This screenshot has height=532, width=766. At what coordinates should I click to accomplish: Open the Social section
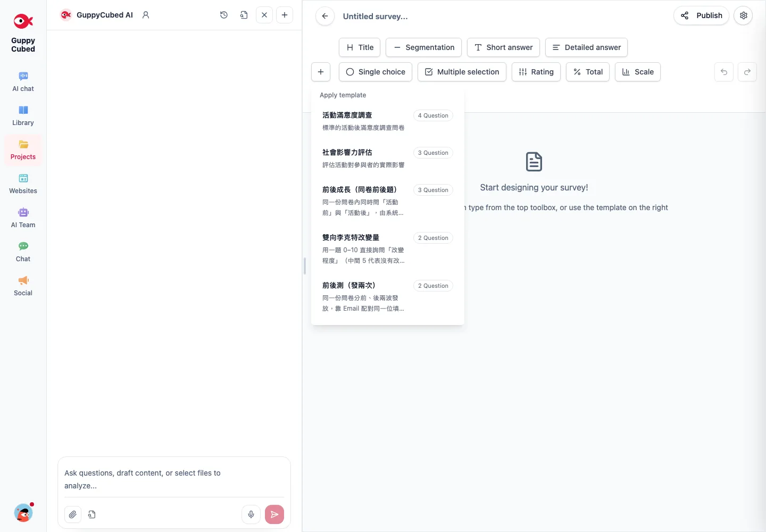tap(23, 286)
